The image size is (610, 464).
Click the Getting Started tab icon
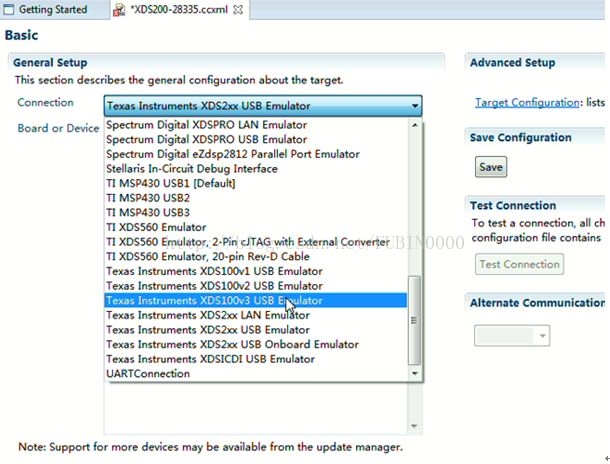[8, 9]
